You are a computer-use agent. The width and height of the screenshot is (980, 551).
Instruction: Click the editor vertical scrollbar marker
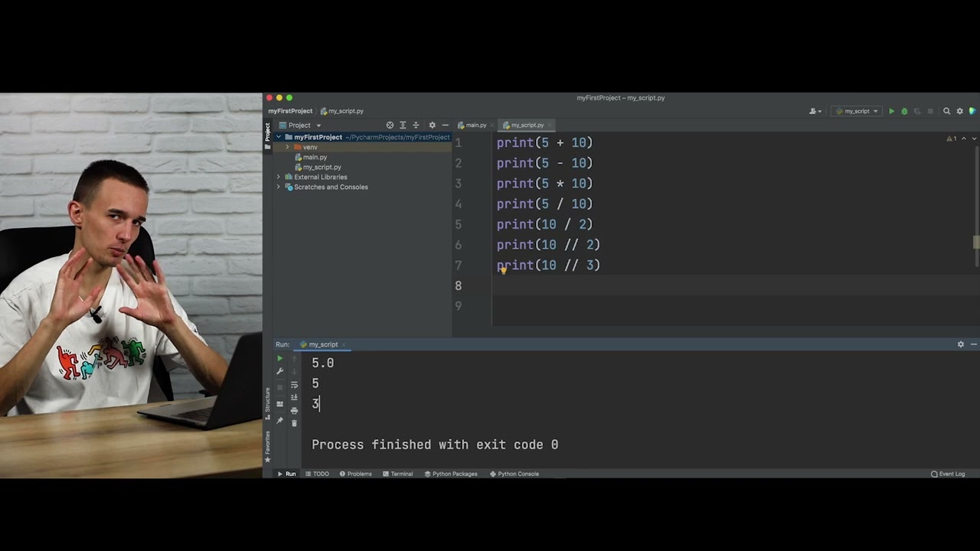tap(976, 243)
